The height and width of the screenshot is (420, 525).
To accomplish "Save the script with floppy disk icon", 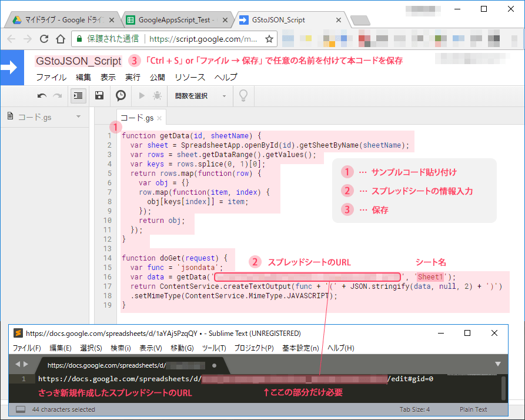I will [x=99, y=95].
